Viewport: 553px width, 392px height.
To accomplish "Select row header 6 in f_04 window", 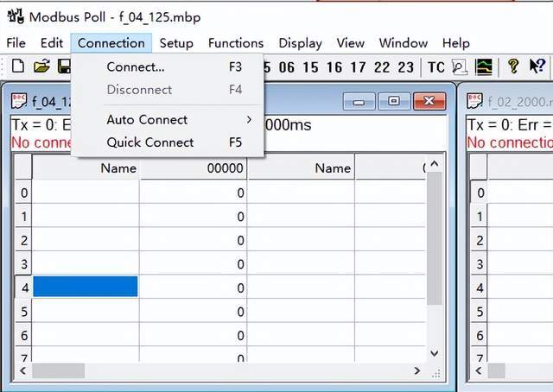I will [x=23, y=335].
